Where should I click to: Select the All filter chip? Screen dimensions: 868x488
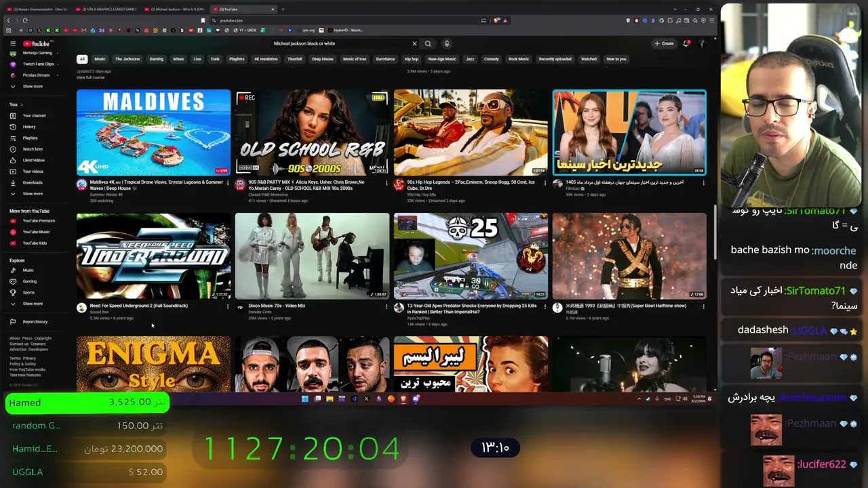(x=82, y=59)
